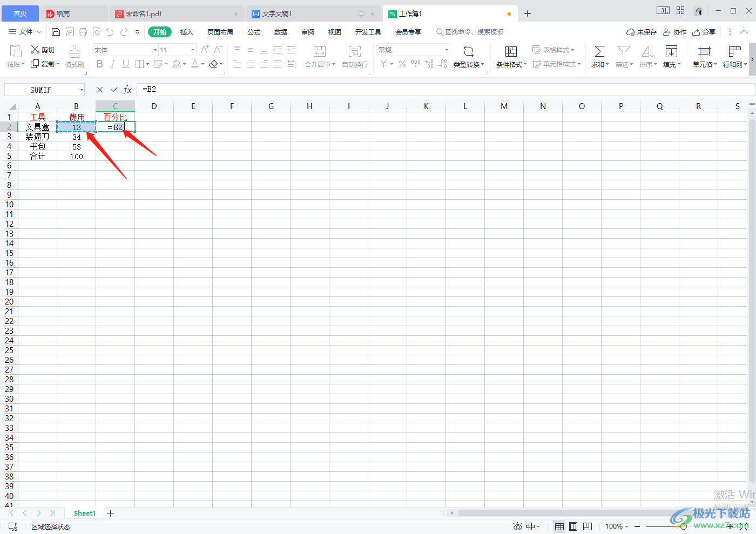
Task: Click the eye protection mode icon in status bar
Action: 518,526
